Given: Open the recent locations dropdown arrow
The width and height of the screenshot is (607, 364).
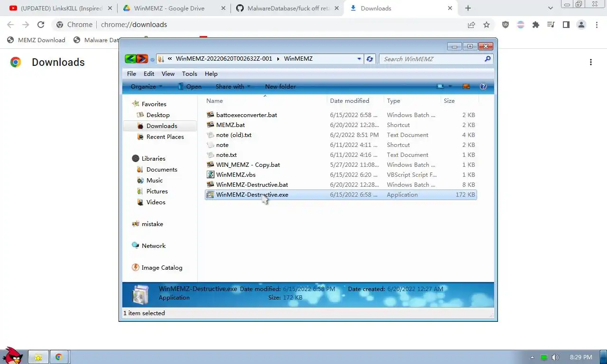Looking at the screenshot, I should click(x=152, y=59).
